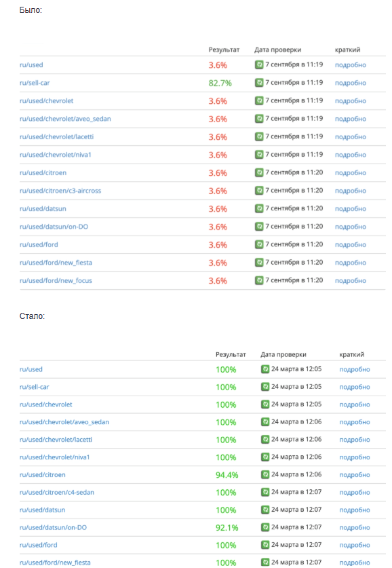Click краткий header in Было table

pyautogui.click(x=347, y=50)
